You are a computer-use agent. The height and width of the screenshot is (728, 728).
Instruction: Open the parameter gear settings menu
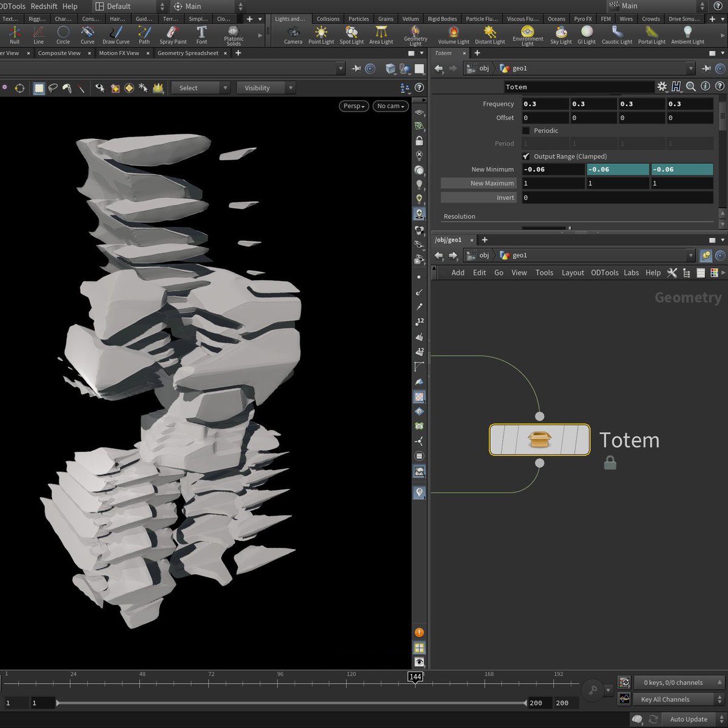tap(662, 87)
